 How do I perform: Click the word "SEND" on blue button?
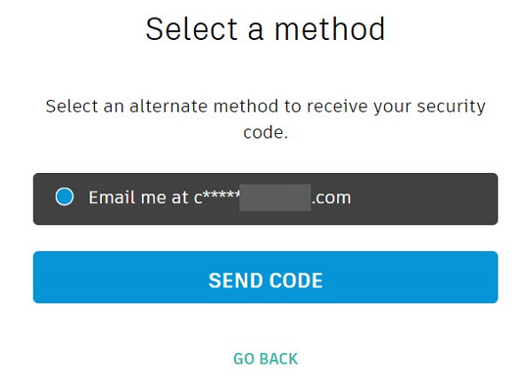(x=234, y=281)
